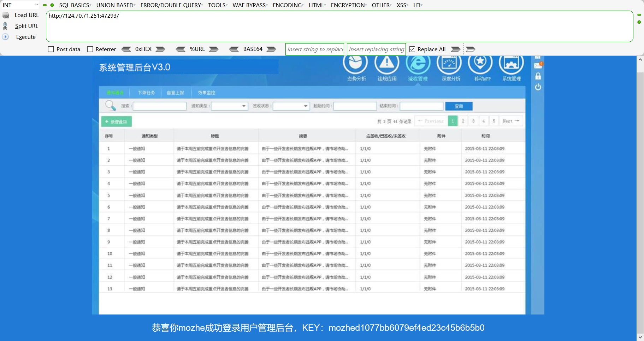
Task: Switch to the 效果监控 tab
Action: pyautogui.click(x=207, y=93)
